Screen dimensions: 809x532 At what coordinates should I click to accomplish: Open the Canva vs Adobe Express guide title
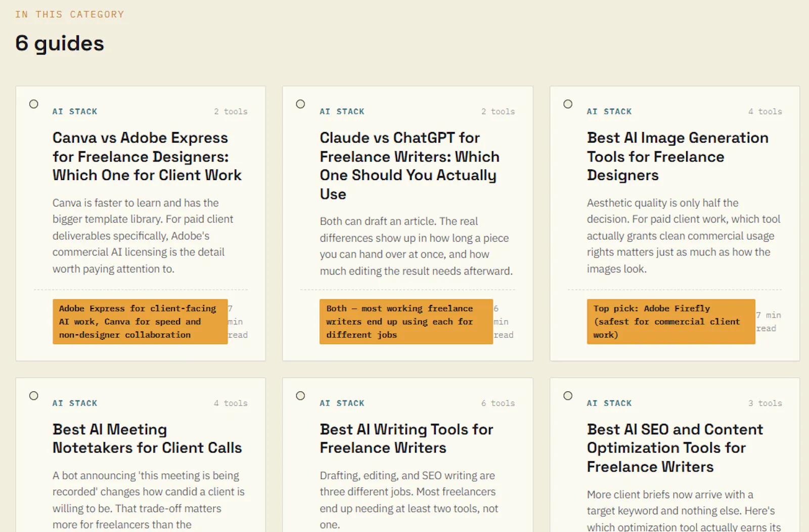click(x=147, y=156)
